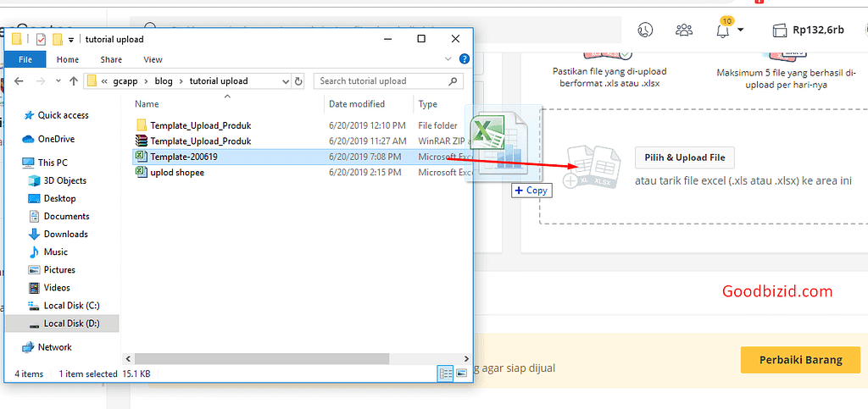Image resolution: width=868 pixels, height=409 pixels.
Task: Sort files by Type column
Action: (428, 104)
